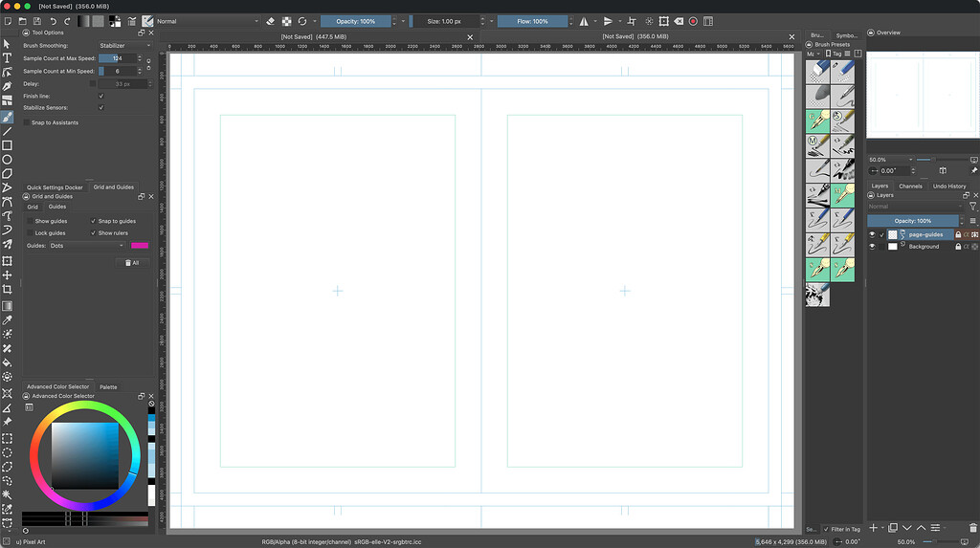The height and width of the screenshot is (548, 980).
Task: Click the red record button in toolbar
Action: (x=693, y=21)
